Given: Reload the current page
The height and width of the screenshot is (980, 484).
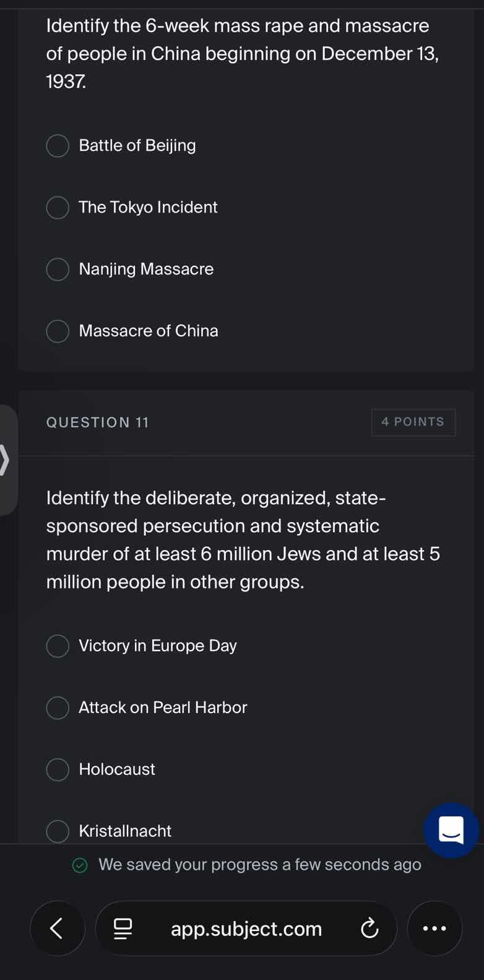Looking at the screenshot, I should point(369,928).
